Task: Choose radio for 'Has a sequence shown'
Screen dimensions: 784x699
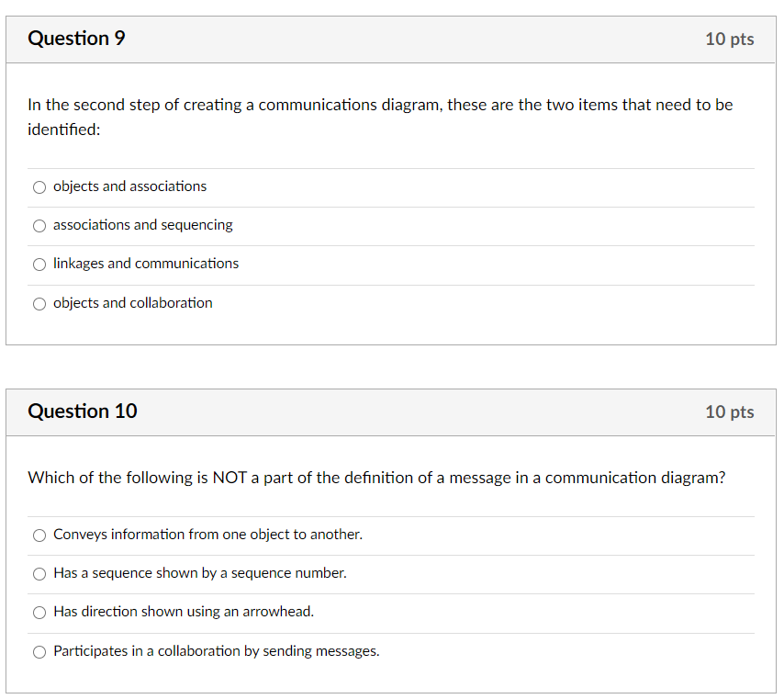Action: [x=39, y=574]
